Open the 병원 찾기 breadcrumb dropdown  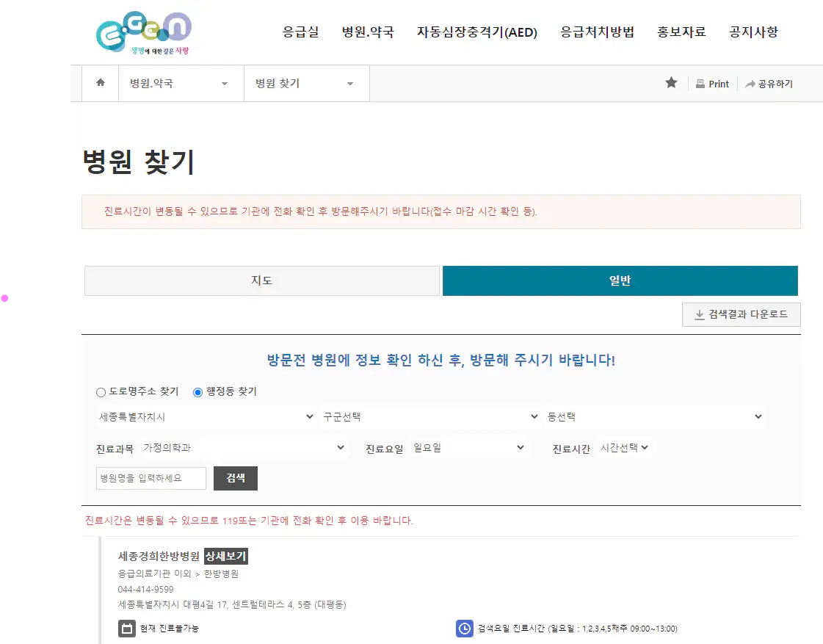tap(306, 83)
